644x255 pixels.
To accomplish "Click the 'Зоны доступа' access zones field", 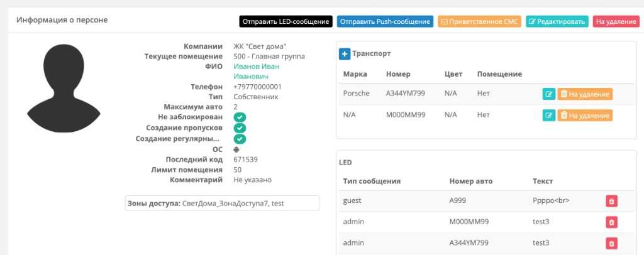I will (x=222, y=203).
